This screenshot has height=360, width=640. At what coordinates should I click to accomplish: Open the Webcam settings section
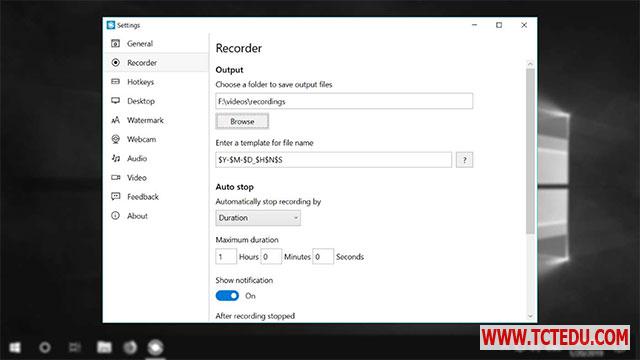click(x=157, y=139)
